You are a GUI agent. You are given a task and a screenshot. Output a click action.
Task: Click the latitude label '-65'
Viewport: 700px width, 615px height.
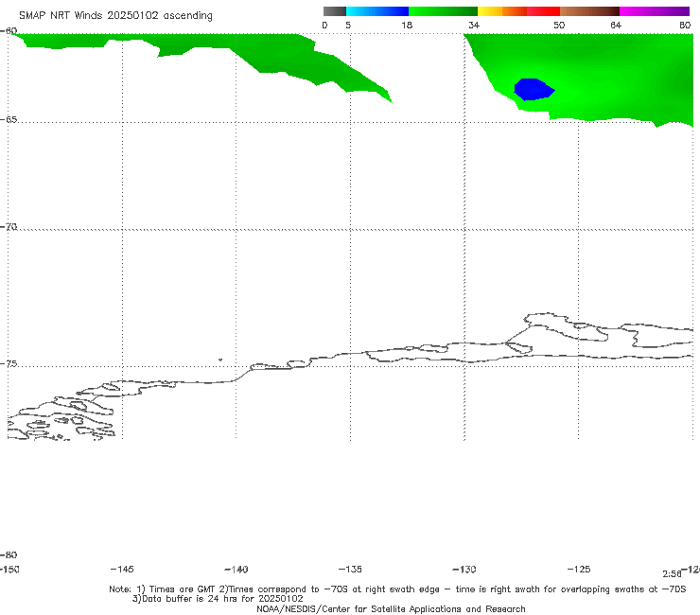pyautogui.click(x=9, y=120)
